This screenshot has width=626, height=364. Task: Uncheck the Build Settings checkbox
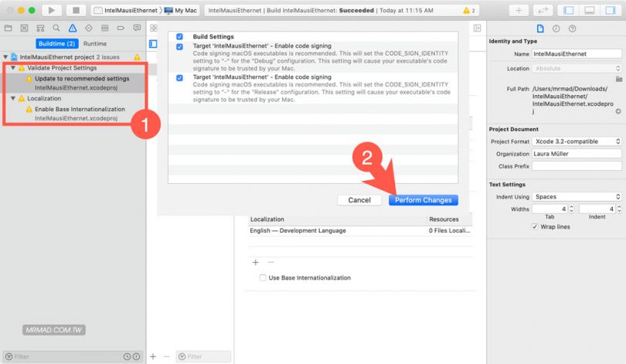(179, 36)
